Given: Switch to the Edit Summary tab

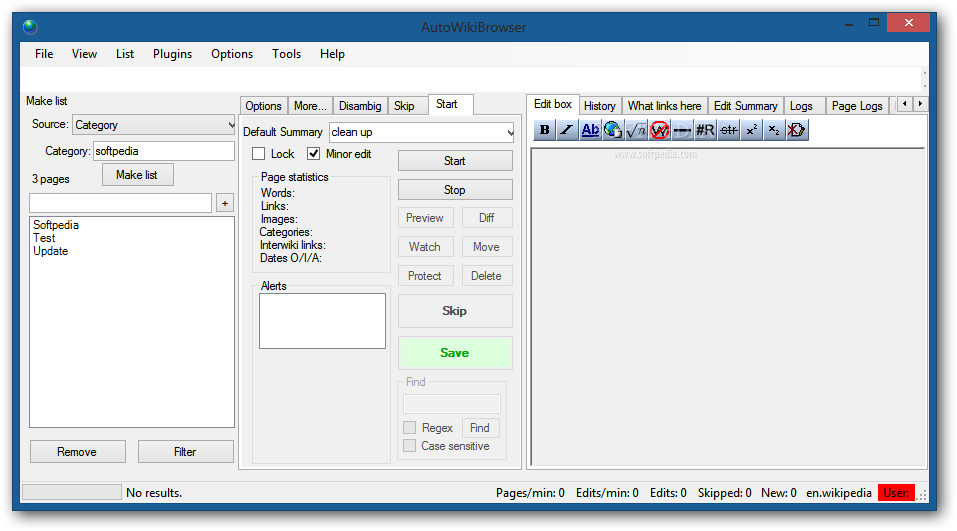Looking at the screenshot, I should point(746,106).
